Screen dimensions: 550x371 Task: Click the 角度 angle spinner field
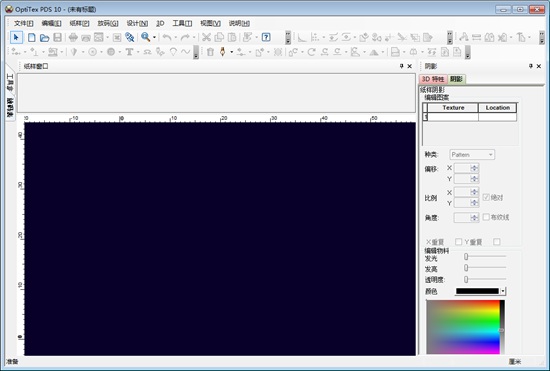(x=466, y=217)
